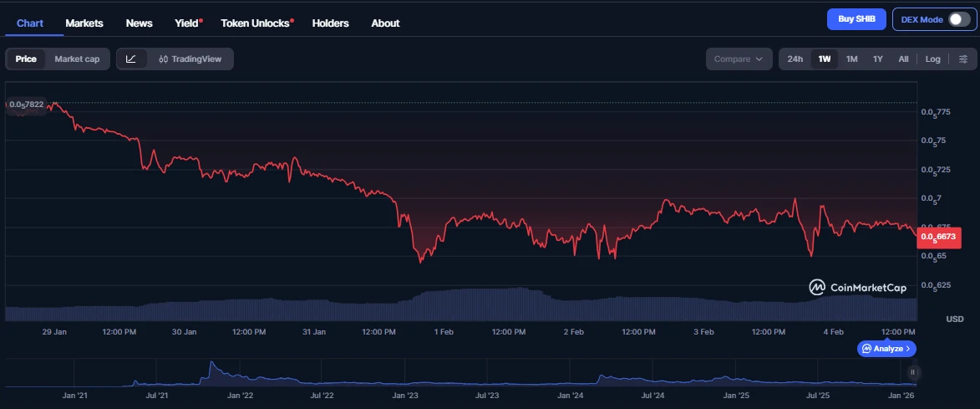Screen dimensions: 980x409
Task: Click the Analyze button icon
Action: 869,348
